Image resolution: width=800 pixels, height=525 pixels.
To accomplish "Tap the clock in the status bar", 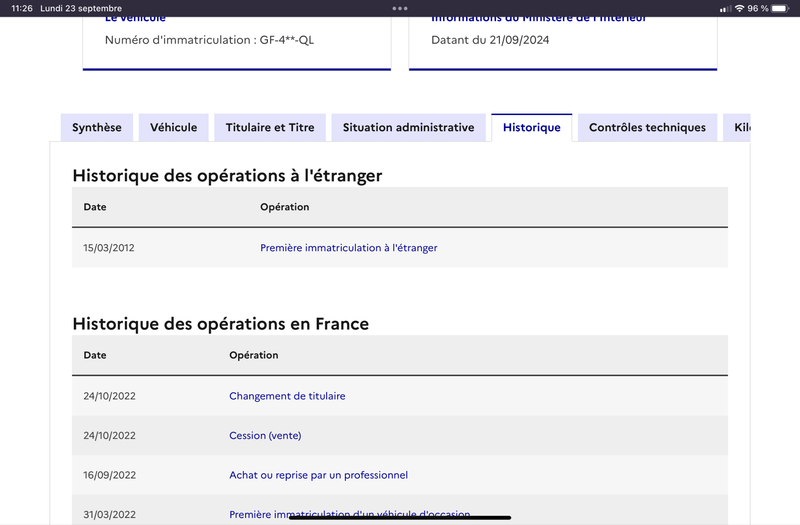I will tap(21, 8).
